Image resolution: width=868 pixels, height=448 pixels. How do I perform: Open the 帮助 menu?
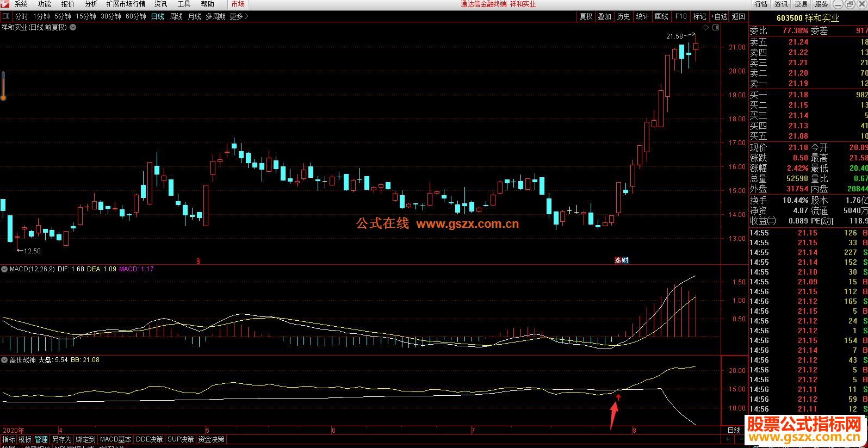(x=207, y=4)
